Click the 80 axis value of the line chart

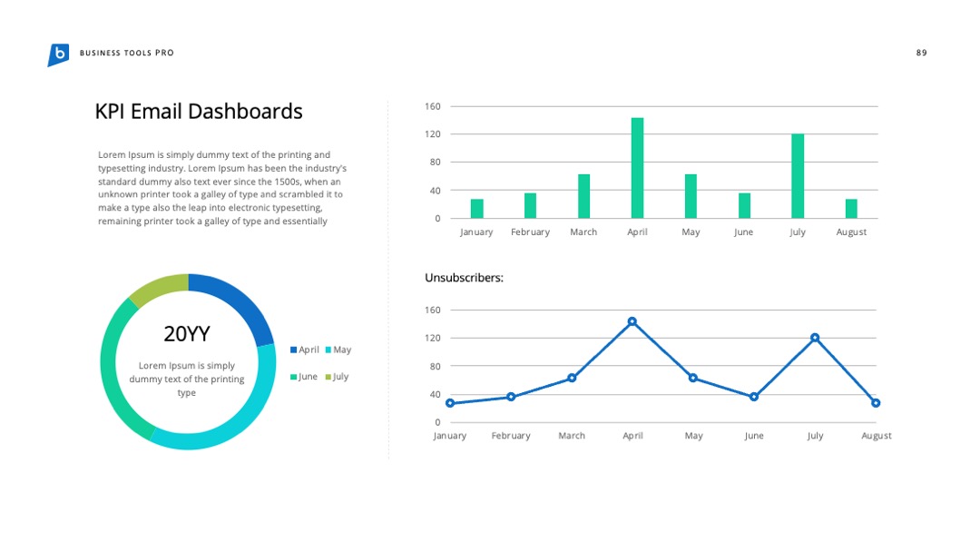[x=435, y=366]
